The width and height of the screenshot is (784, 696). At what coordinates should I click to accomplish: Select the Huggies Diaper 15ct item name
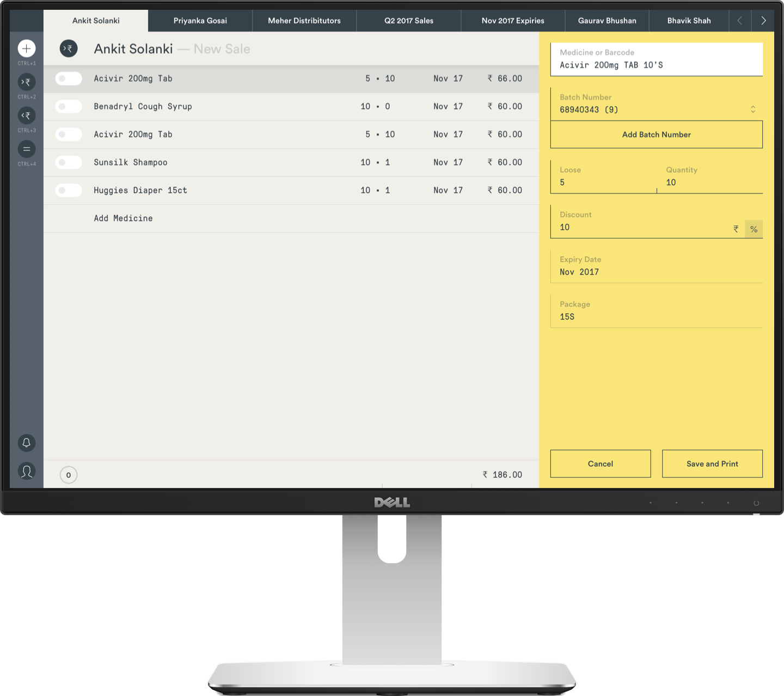(x=140, y=191)
